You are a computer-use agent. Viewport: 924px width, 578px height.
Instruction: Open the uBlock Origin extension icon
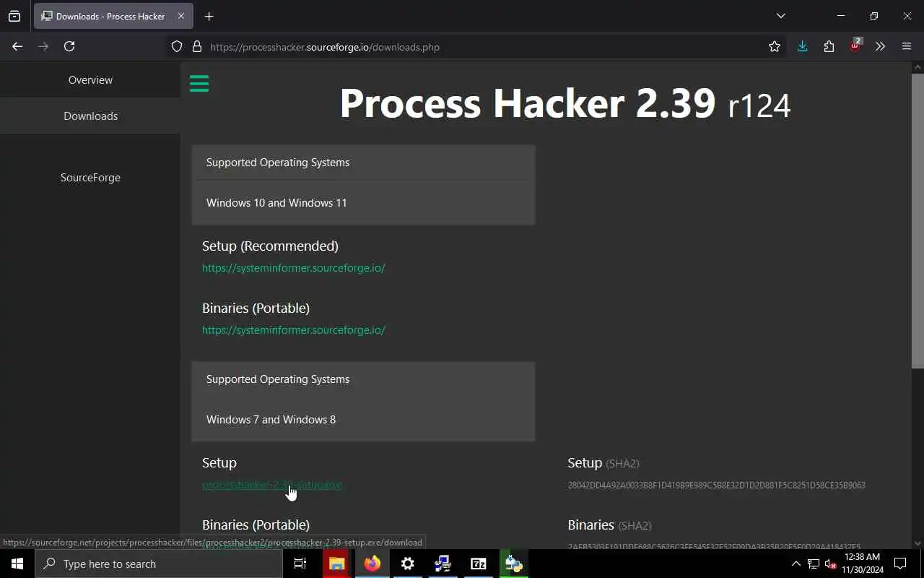pyautogui.click(x=855, y=46)
